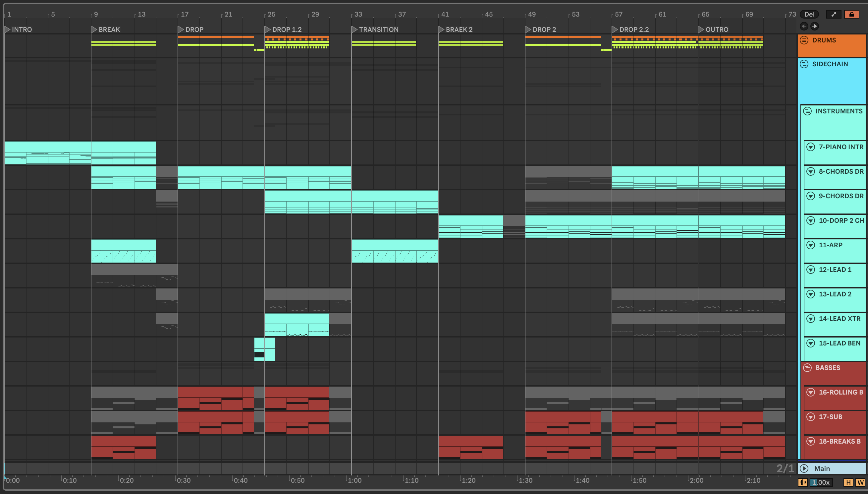The image size is (868, 494).
Task: Select the INSTRUMENTS track title
Action: (x=839, y=111)
